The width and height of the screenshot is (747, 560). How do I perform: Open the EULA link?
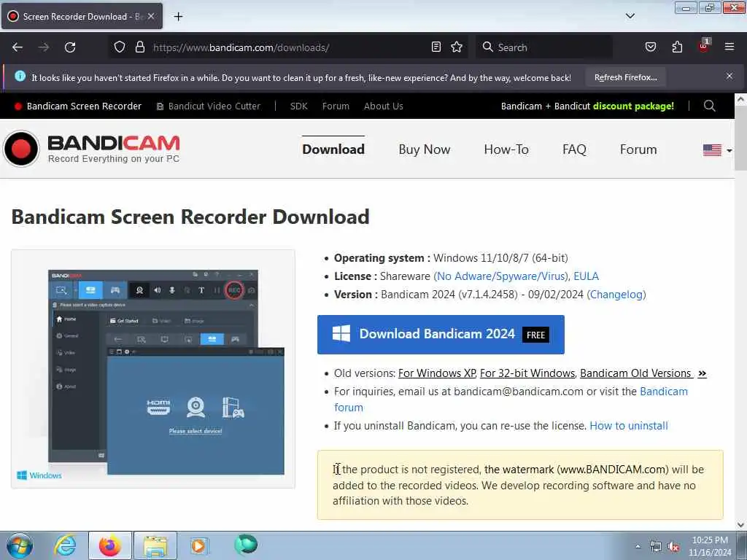point(586,276)
